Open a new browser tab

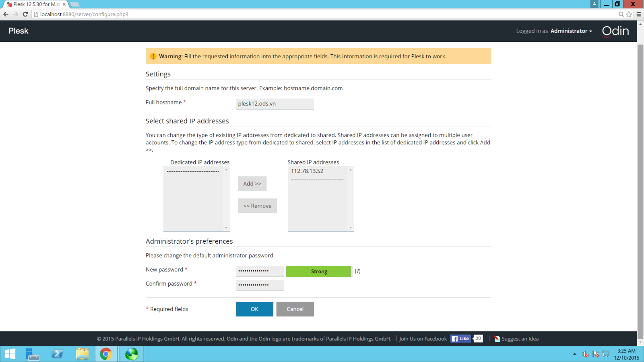click(75, 4)
